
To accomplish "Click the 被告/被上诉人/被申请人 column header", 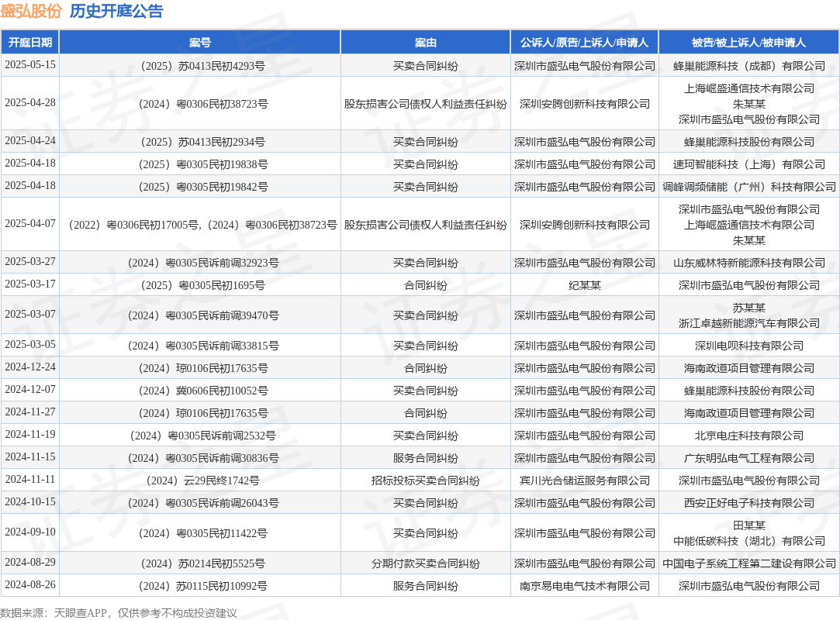I will pyautogui.click(x=749, y=43).
